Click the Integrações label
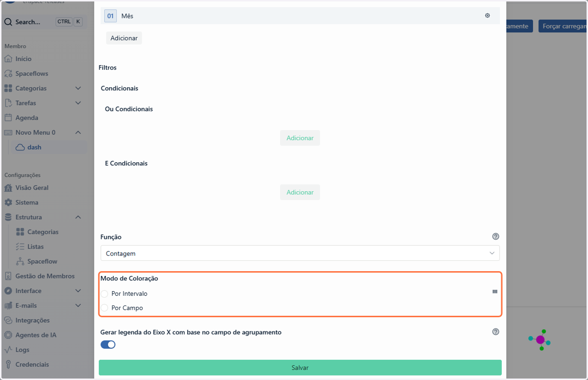This screenshot has height=380, width=588. 33,320
